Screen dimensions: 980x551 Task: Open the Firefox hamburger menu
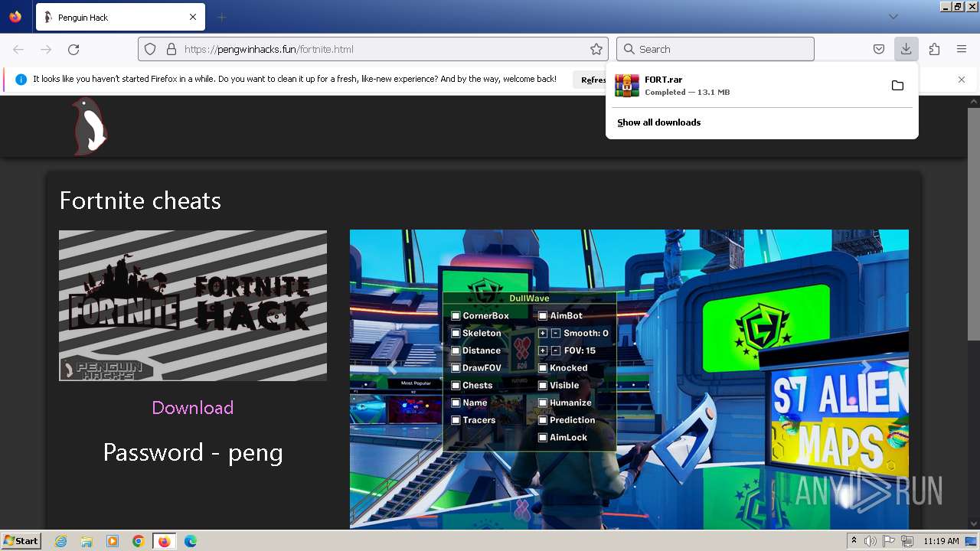coord(962,49)
